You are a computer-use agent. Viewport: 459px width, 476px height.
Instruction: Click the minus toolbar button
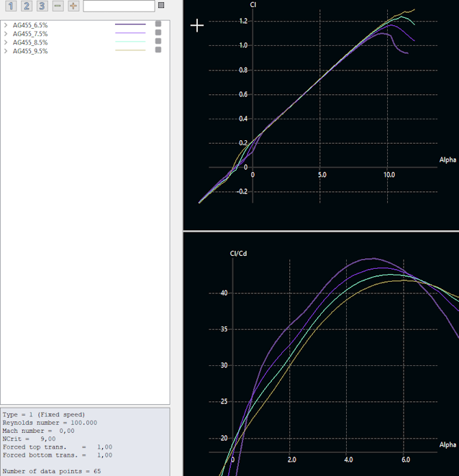(58, 6)
